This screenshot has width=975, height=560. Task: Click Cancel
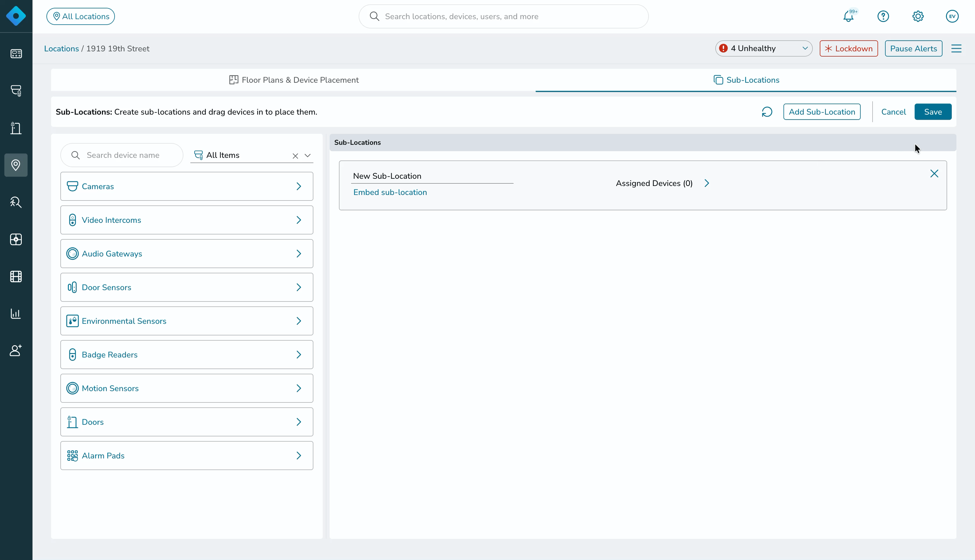pyautogui.click(x=893, y=112)
